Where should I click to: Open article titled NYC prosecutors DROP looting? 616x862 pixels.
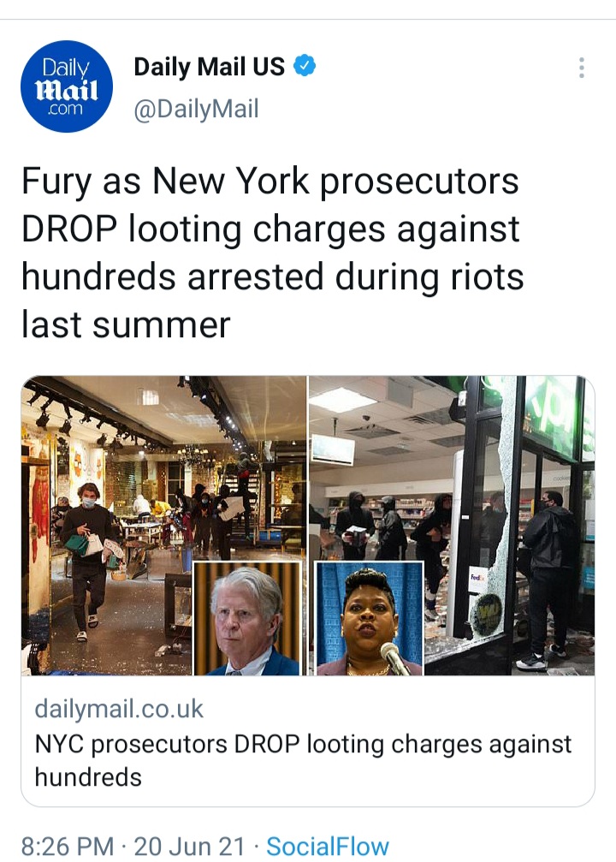point(304,760)
